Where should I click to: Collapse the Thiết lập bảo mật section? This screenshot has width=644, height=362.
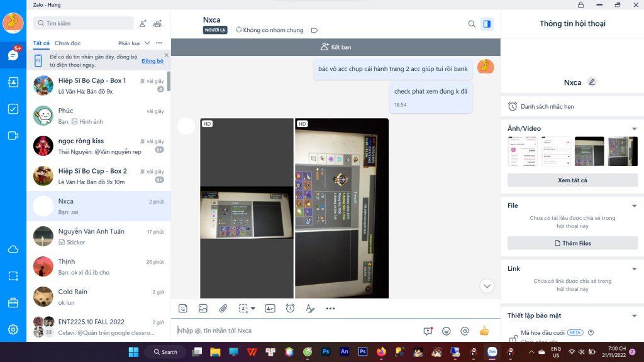[635, 316]
